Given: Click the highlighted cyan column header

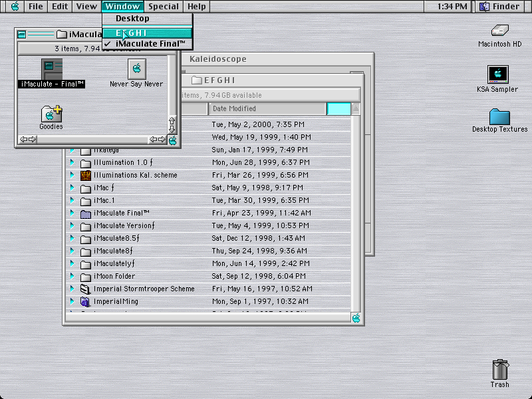Looking at the screenshot, I should click(x=338, y=108).
